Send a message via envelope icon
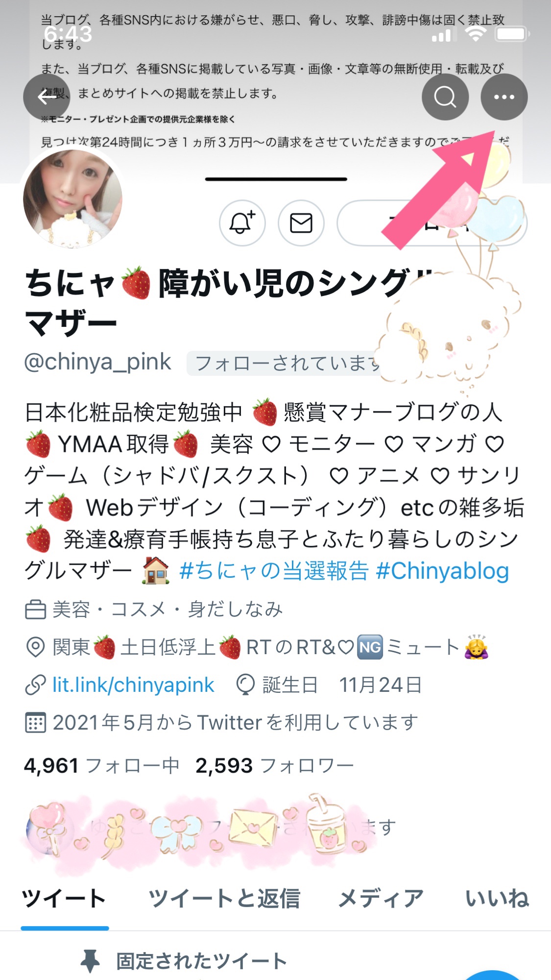 pyautogui.click(x=301, y=223)
